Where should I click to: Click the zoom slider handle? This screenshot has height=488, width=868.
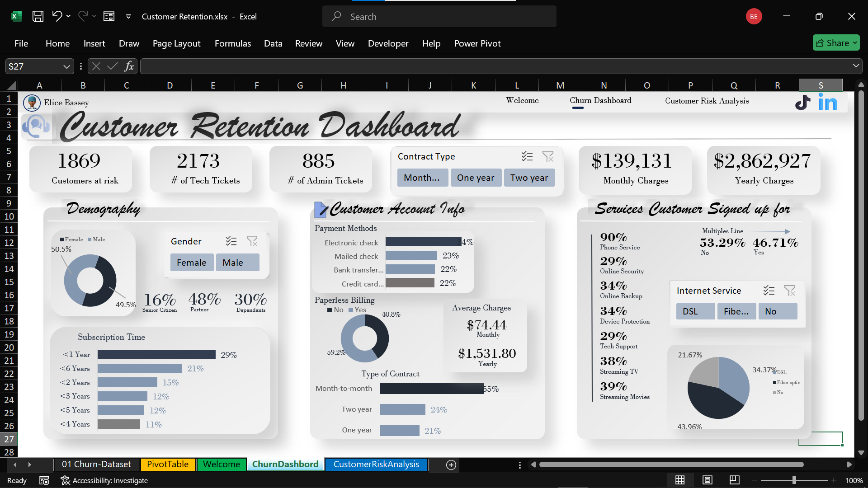794,480
